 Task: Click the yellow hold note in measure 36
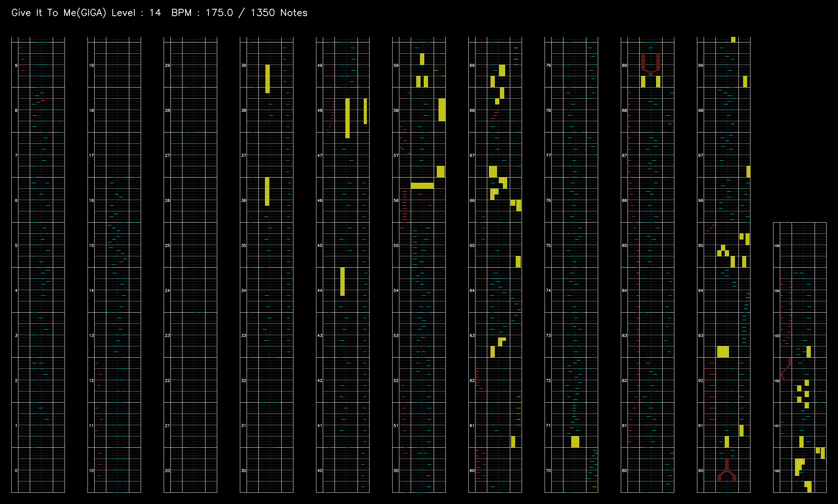tap(267, 192)
